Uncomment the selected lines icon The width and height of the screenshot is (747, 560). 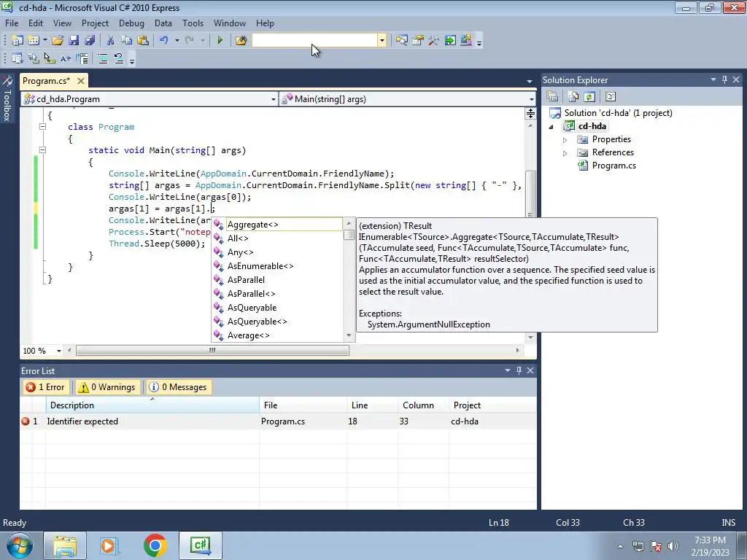coord(119,58)
